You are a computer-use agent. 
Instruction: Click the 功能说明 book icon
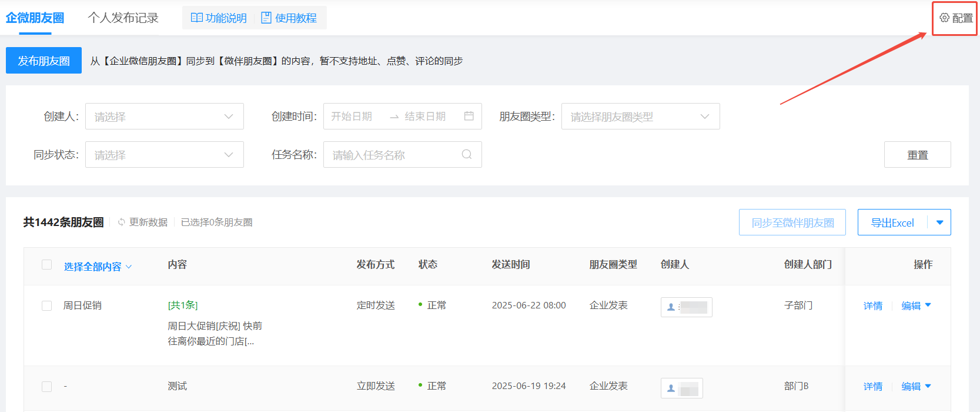coord(197,18)
